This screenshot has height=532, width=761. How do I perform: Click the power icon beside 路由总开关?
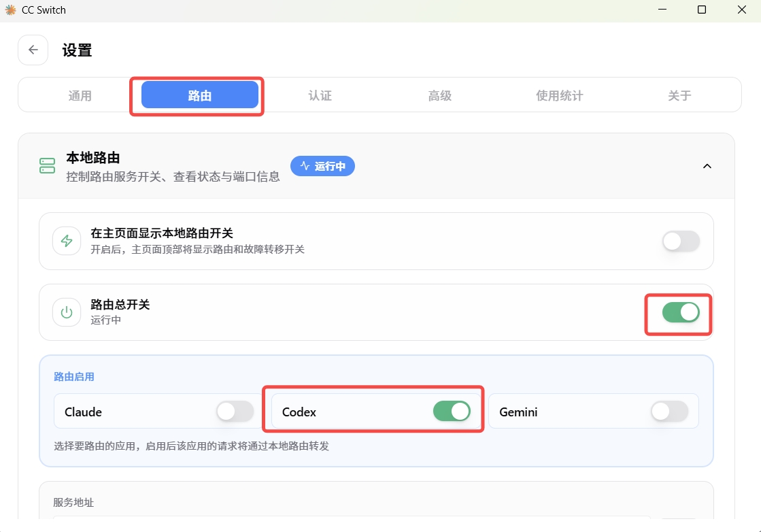point(67,312)
